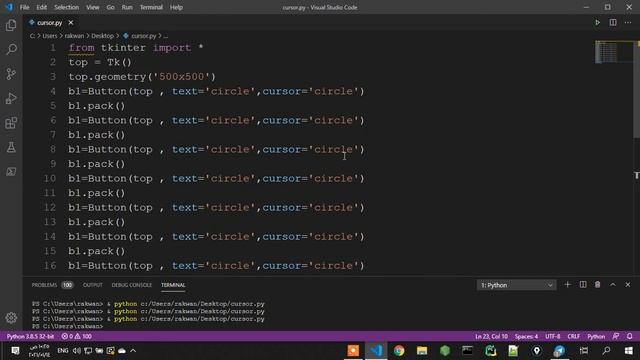Open File Explorer from the taskbar
The height and width of the screenshot is (360, 640).
(422, 351)
